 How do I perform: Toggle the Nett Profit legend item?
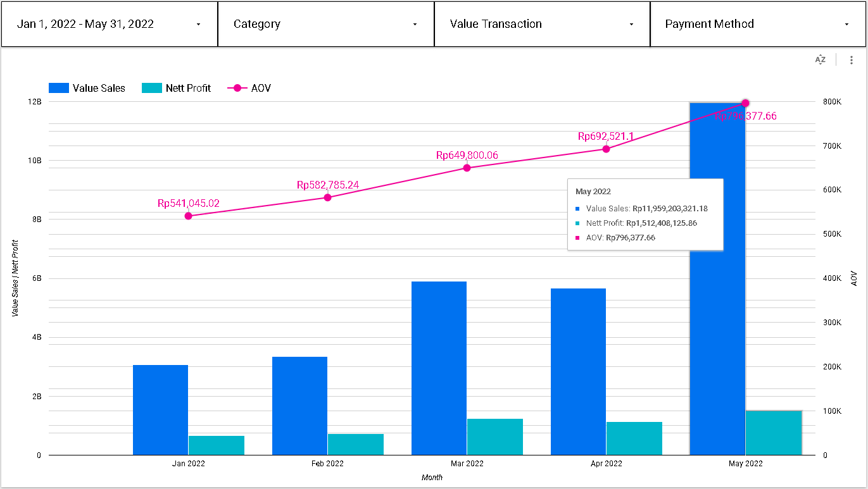pos(188,88)
